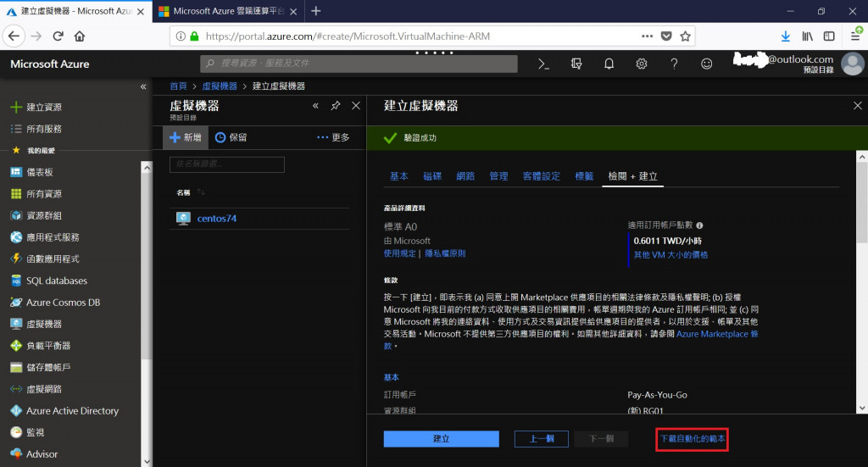Bookmark this page with the star icon
The width and height of the screenshot is (868, 467).
coord(685,36)
